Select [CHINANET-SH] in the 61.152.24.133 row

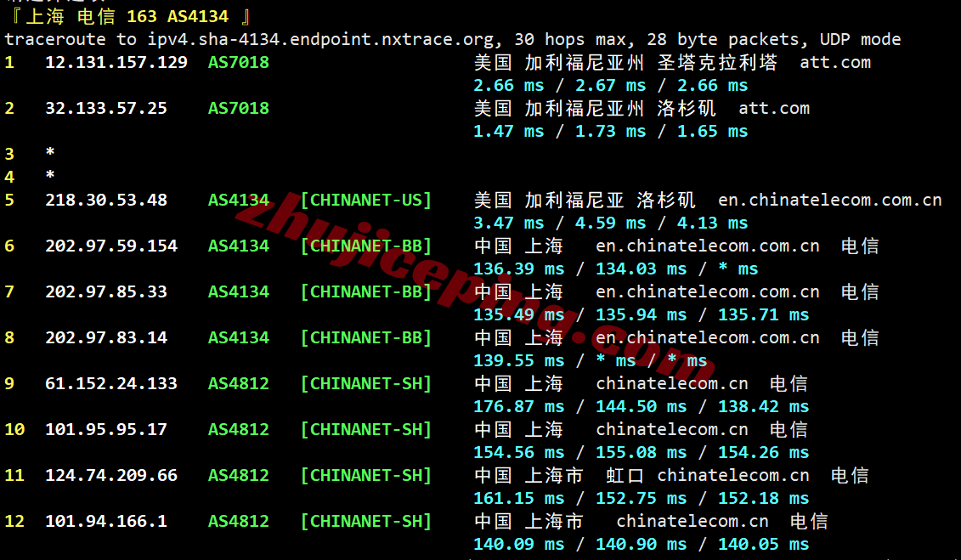[366, 384]
